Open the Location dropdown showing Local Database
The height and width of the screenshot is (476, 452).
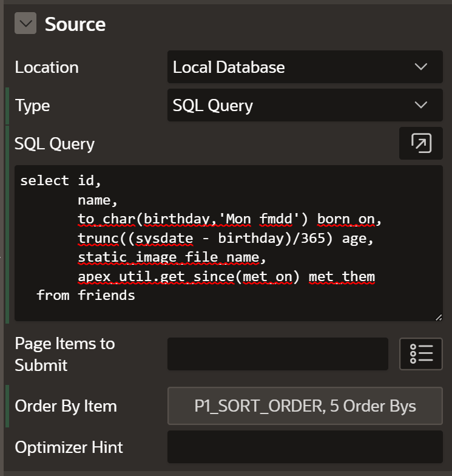point(305,67)
